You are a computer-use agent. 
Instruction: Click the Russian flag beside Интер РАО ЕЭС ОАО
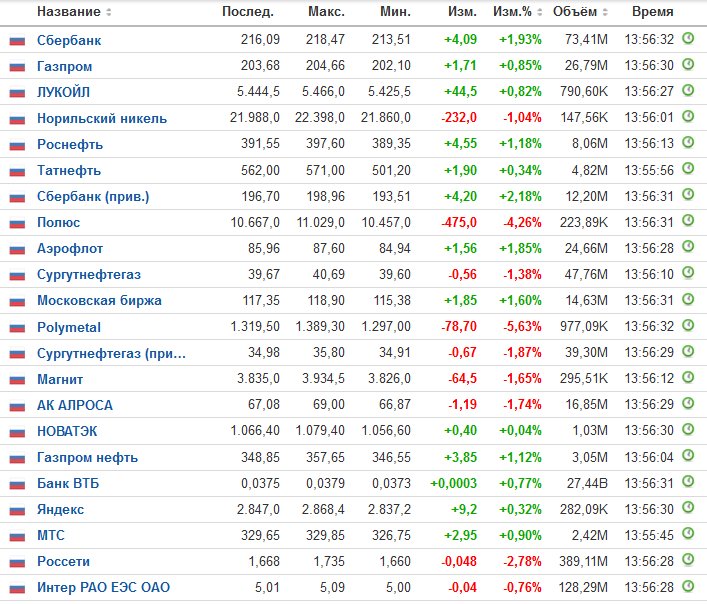(x=17, y=589)
